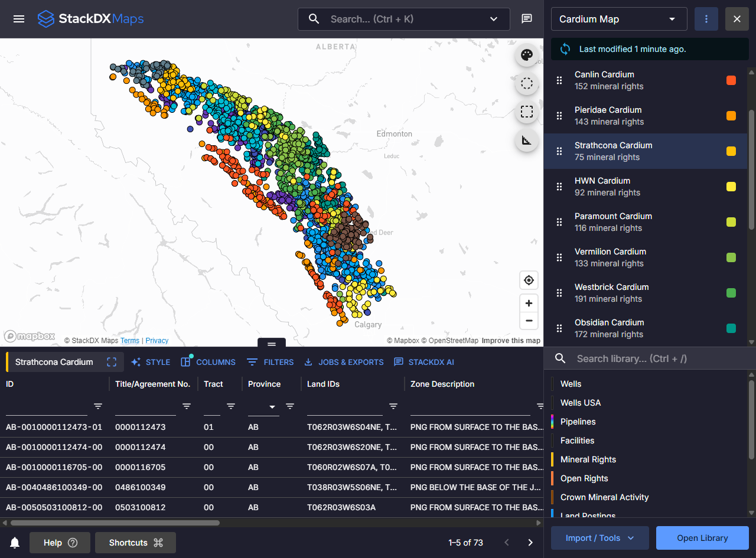Open the map color palette tool
The height and width of the screenshot is (558, 756).
(x=527, y=56)
